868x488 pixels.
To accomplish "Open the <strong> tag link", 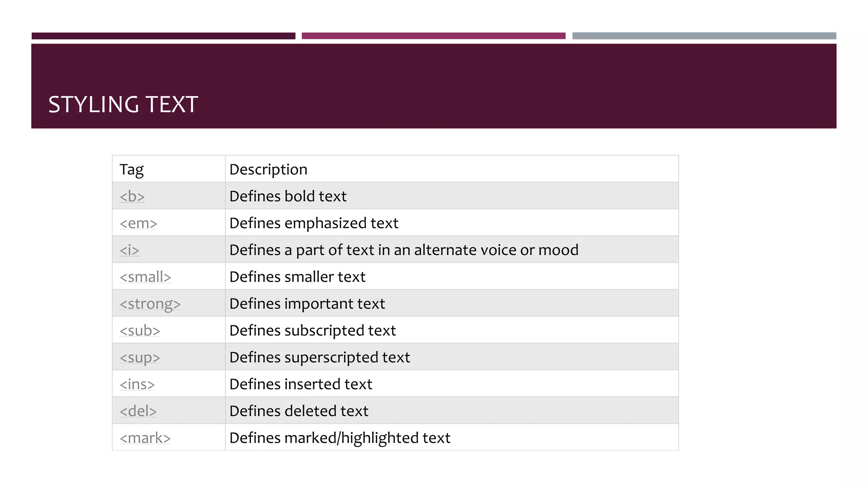I will click(x=150, y=304).
